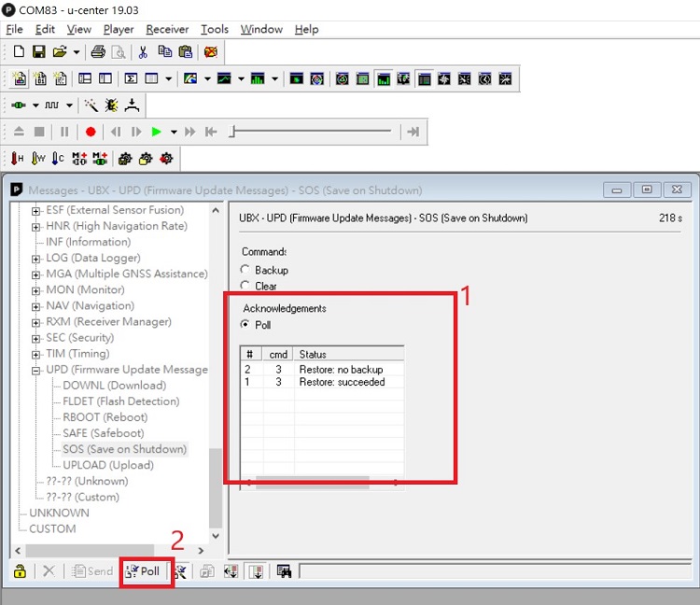Click the red record button
This screenshot has height=605, width=700.
click(x=91, y=133)
